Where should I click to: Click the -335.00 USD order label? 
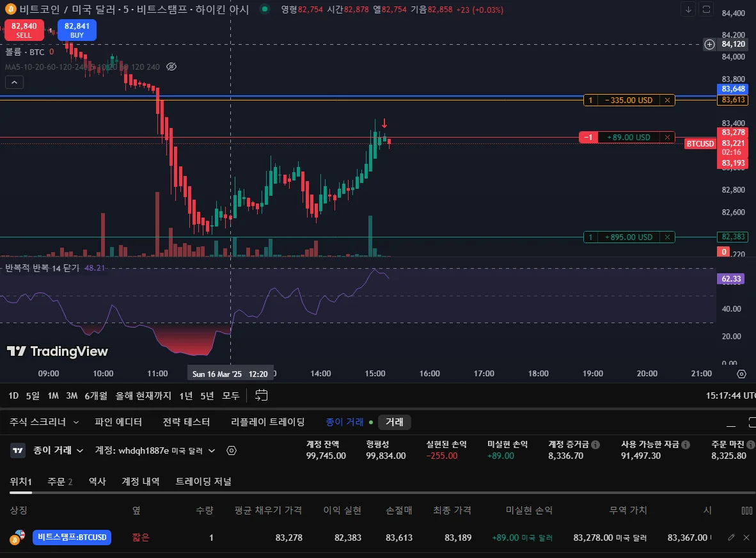[629, 100]
